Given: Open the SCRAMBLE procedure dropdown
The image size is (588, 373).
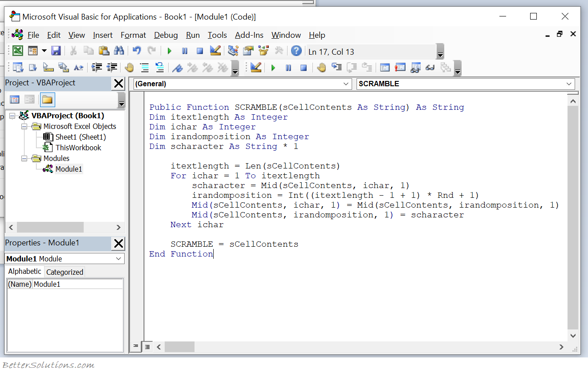Looking at the screenshot, I should click(x=569, y=84).
